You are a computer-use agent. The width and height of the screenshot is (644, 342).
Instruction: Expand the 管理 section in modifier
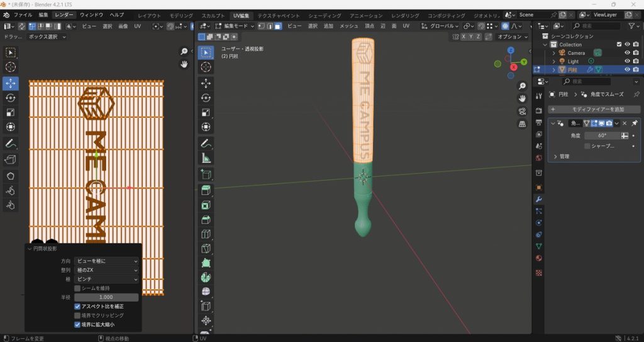(555, 157)
